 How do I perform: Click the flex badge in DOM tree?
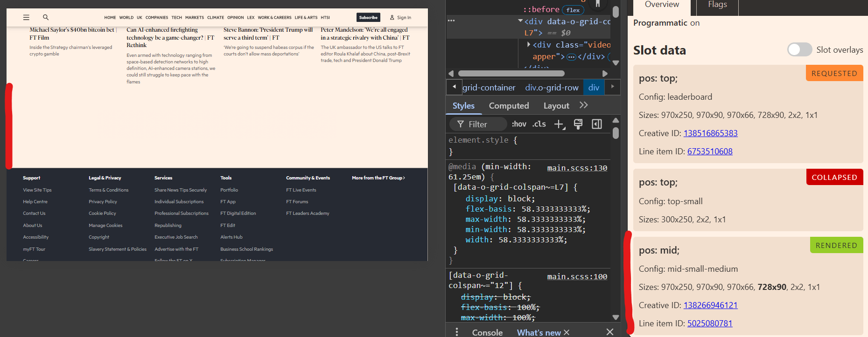coord(573,10)
